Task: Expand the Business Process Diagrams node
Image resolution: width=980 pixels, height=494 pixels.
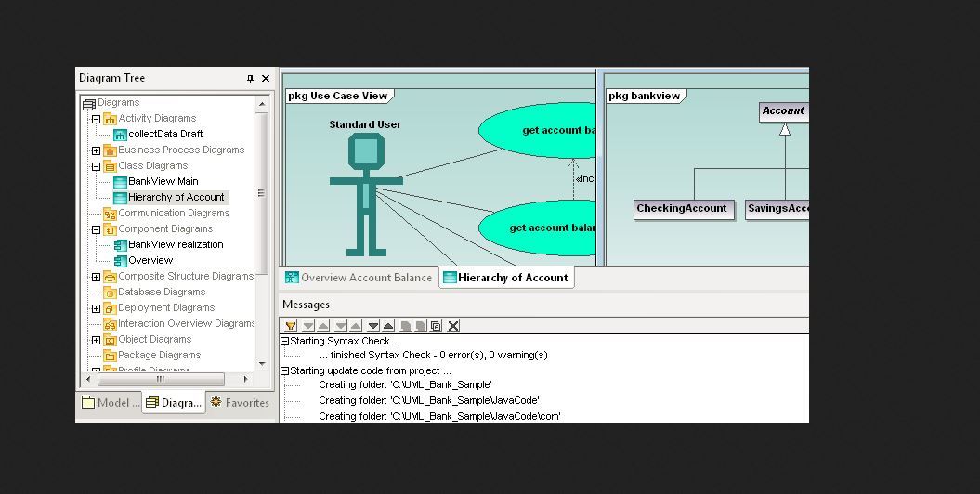Action: point(96,150)
